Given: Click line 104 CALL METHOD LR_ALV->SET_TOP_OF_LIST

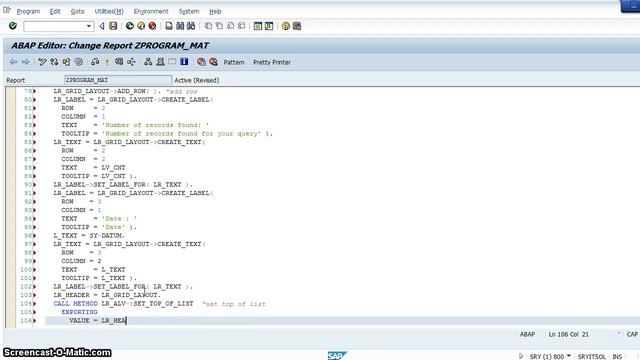Looking at the screenshot, I should tap(123, 304).
